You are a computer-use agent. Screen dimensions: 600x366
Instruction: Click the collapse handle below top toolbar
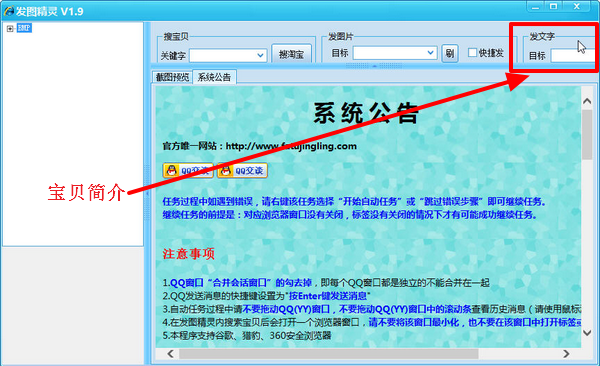374,66
